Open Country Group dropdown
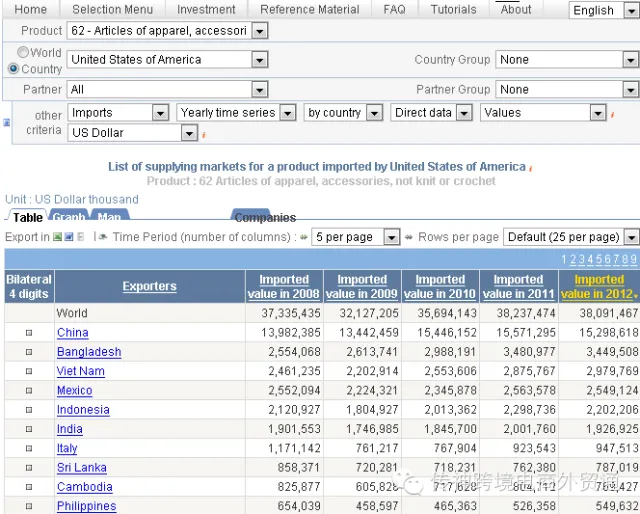The width and height of the screenshot is (640, 514). pos(567,60)
